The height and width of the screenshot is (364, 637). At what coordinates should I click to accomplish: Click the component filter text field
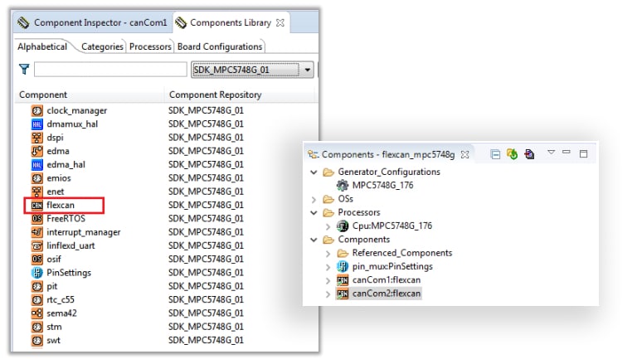click(110, 70)
